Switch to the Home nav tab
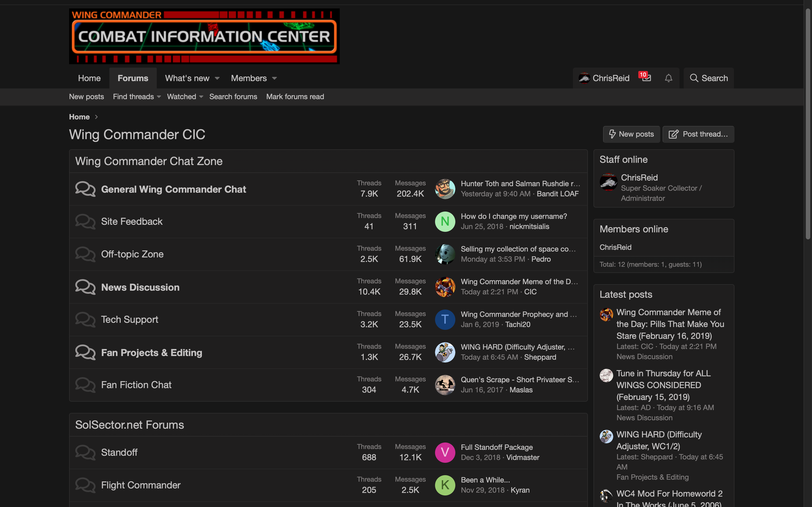 click(89, 78)
